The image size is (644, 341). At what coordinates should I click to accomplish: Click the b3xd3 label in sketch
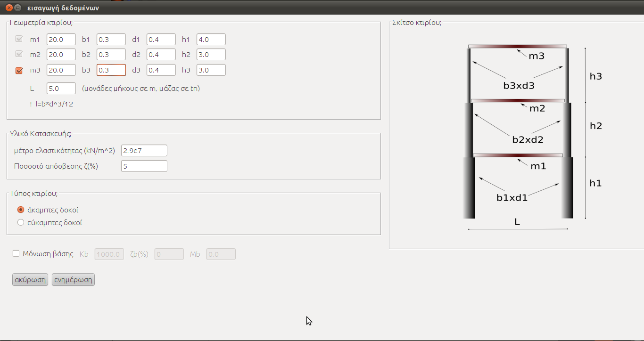(519, 86)
